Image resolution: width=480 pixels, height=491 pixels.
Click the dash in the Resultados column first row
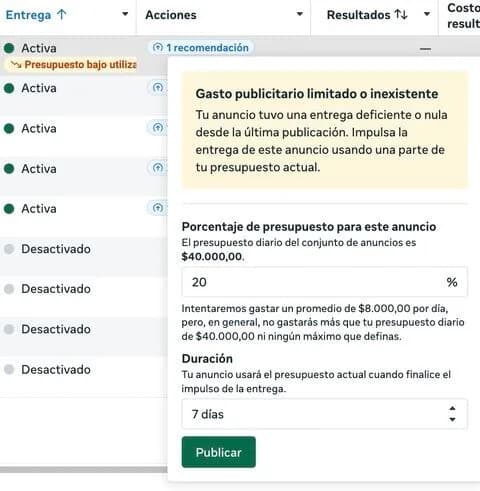click(x=425, y=49)
